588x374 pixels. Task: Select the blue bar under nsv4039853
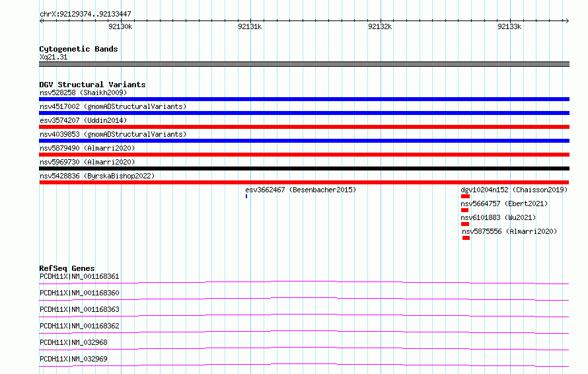pyautogui.click(x=304, y=141)
